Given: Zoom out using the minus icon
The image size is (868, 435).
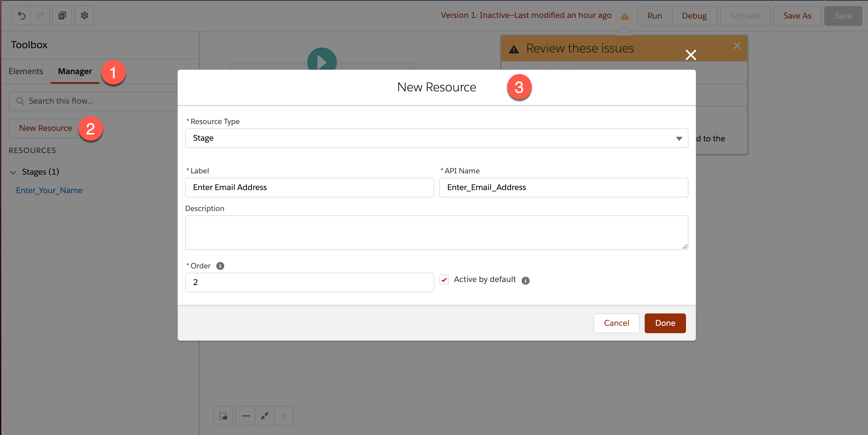Looking at the screenshot, I should click(x=246, y=416).
